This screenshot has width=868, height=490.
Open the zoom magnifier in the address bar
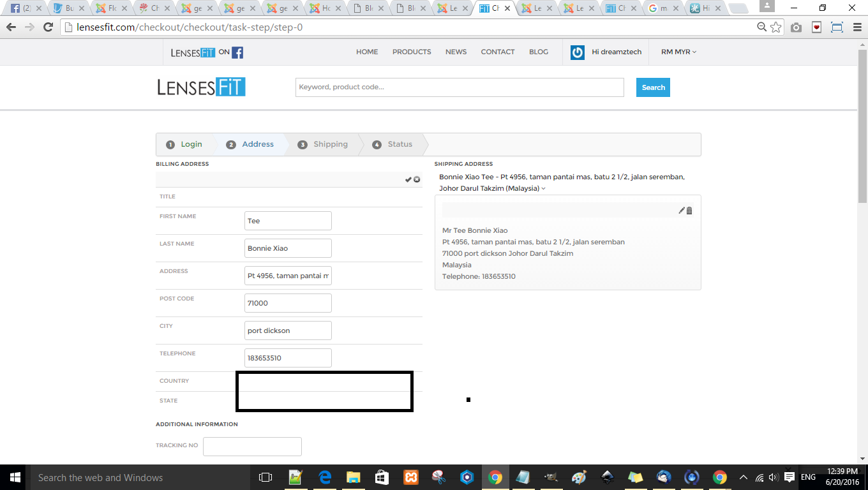click(x=762, y=27)
